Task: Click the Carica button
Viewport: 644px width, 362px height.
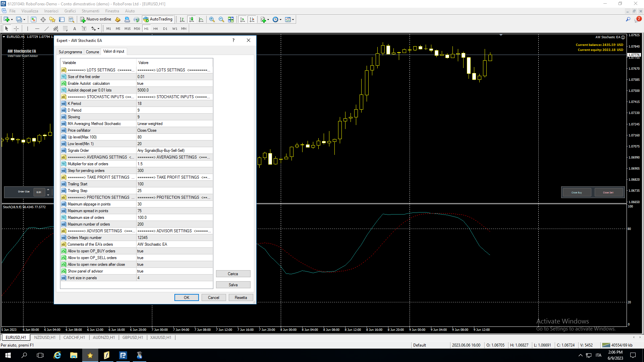Action: [233, 274]
